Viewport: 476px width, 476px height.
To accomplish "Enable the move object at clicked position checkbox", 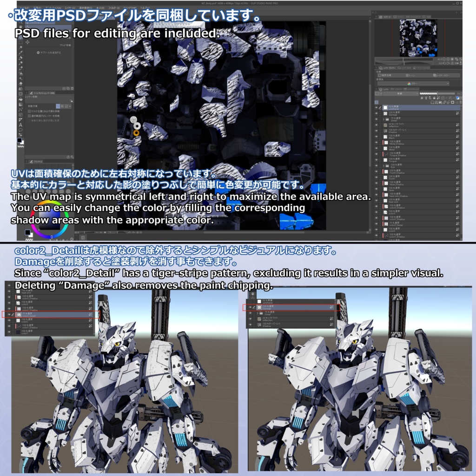I will (29, 112).
